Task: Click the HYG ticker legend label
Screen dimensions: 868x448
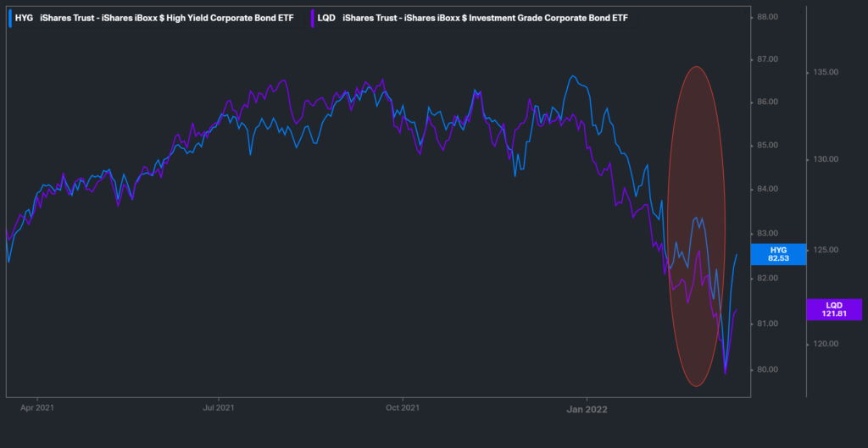Action: pos(24,19)
